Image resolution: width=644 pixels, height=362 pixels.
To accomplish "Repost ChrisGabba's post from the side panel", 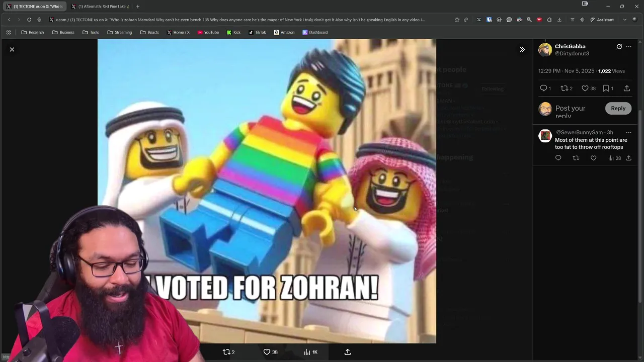I will click(x=567, y=88).
